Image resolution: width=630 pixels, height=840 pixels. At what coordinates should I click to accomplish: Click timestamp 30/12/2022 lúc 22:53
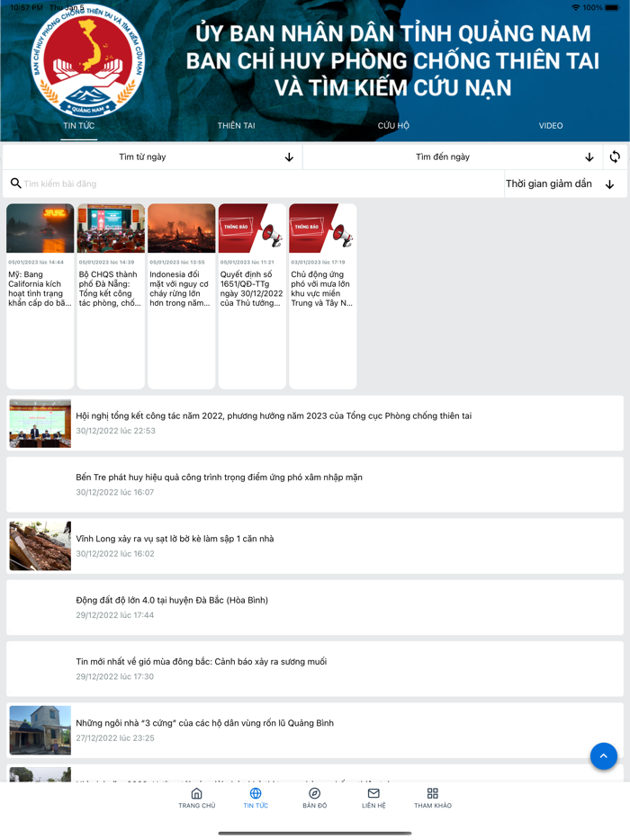115,431
